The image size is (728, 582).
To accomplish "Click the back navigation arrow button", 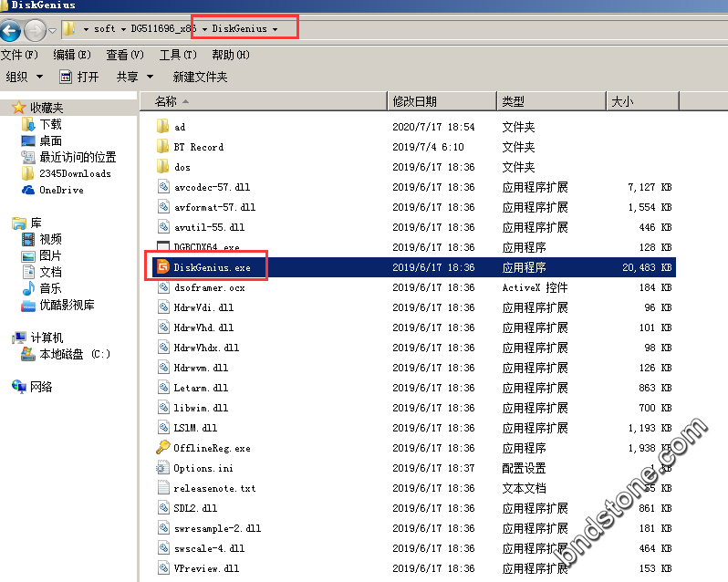I will click(x=11, y=30).
